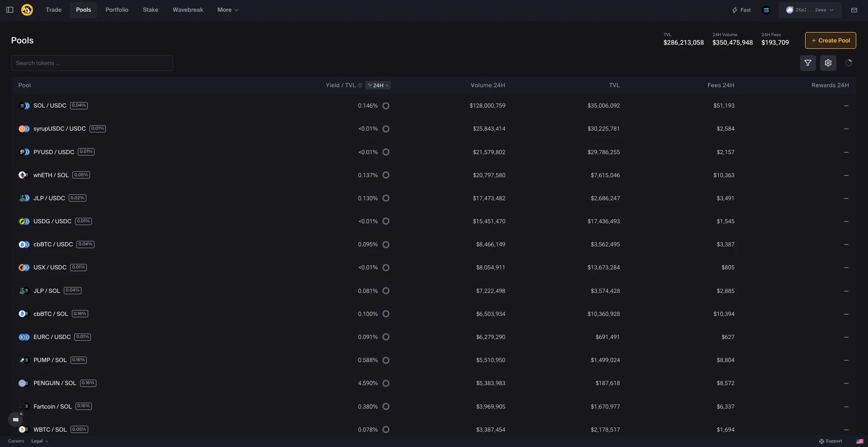Toggle the sidebar panel icon
The height and width of the screenshot is (447, 868).
pyautogui.click(x=9, y=9)
